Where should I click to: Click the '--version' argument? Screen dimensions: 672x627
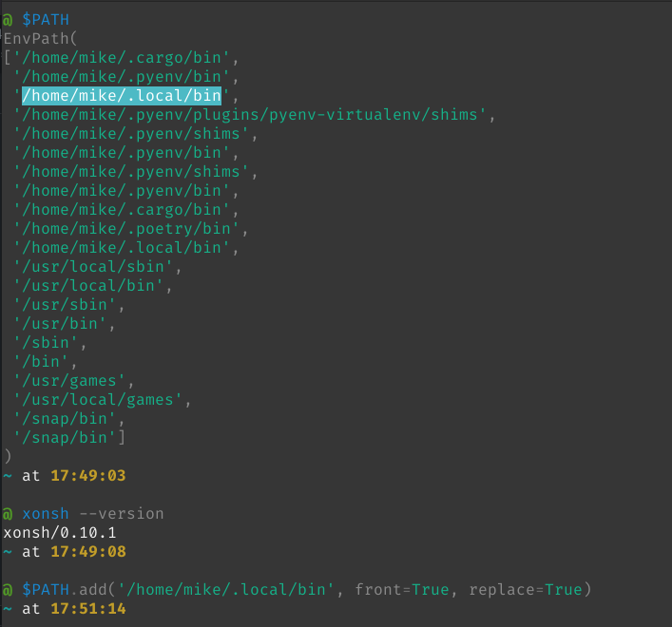(x=122, y=514)
